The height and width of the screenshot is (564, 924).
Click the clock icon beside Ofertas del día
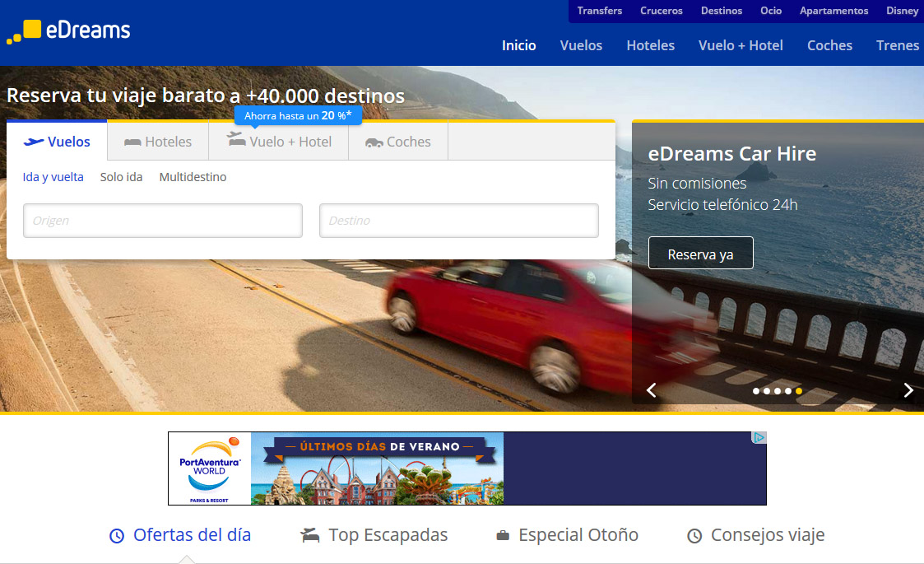(x=117, y=536)
